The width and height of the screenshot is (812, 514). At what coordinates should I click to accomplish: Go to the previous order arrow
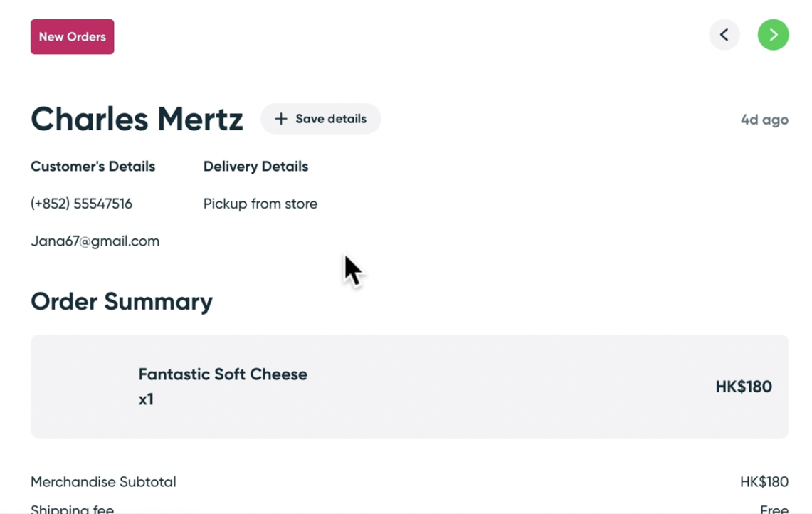pos(724,35)
